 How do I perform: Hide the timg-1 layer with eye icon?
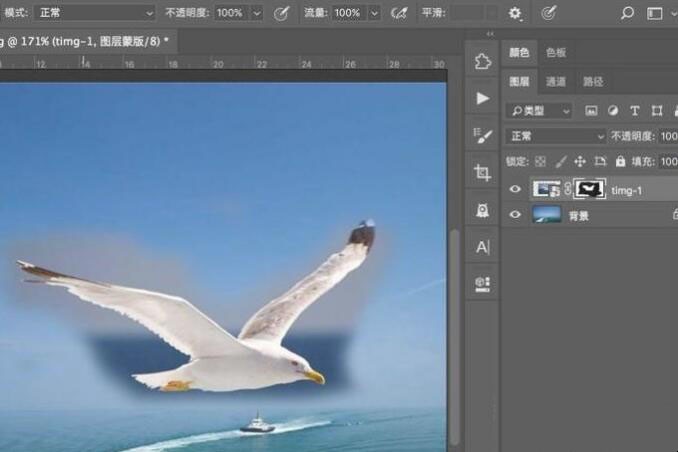(517, 188)
